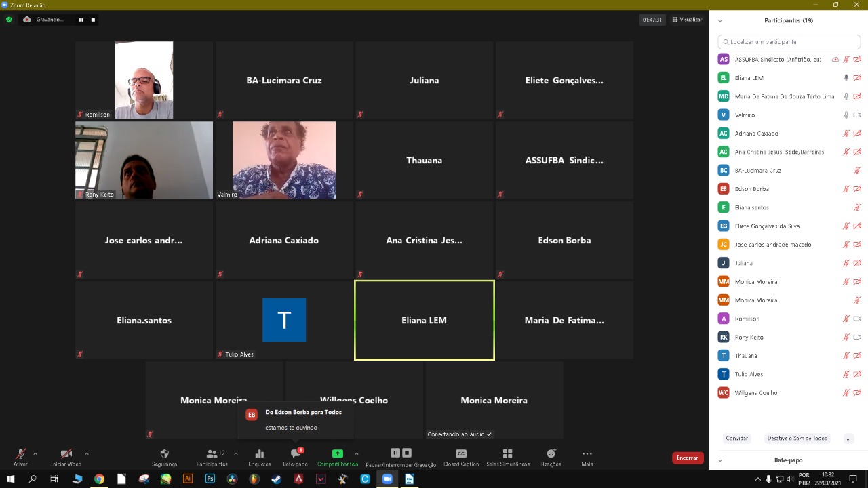
Task: Open the Reações emoji menu
Action: coord(551,453)
